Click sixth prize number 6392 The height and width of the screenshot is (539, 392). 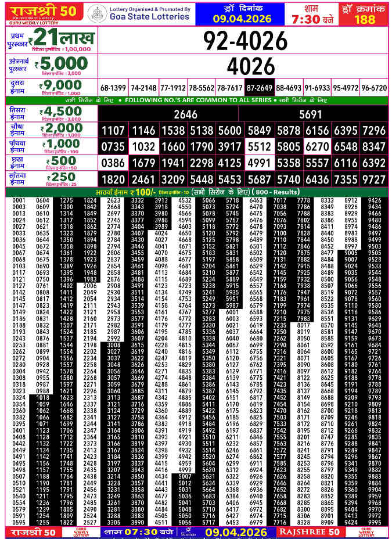click(374, 163)
